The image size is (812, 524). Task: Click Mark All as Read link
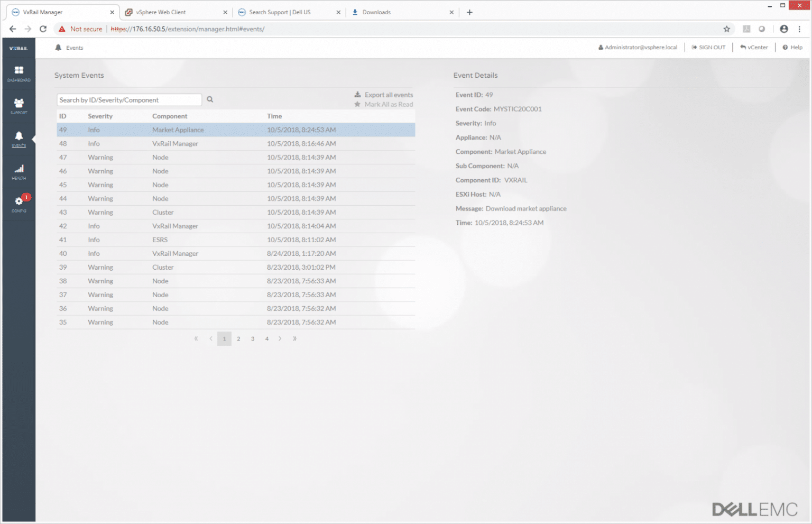[389, 104]
